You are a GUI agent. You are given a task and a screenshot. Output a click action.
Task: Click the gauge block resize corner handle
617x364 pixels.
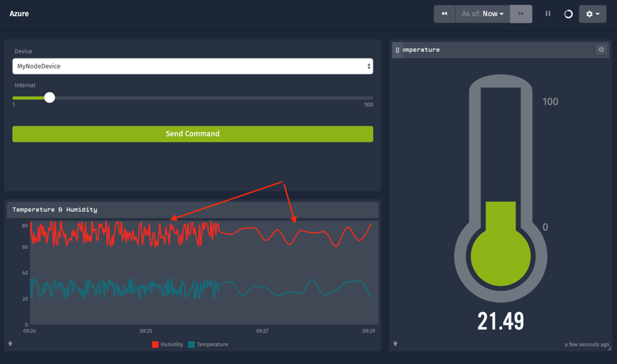(609, 349)
